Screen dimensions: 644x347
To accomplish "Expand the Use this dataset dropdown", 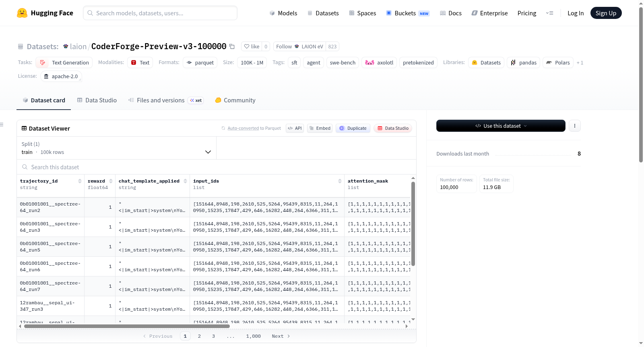I will click(x=501, y=126).
